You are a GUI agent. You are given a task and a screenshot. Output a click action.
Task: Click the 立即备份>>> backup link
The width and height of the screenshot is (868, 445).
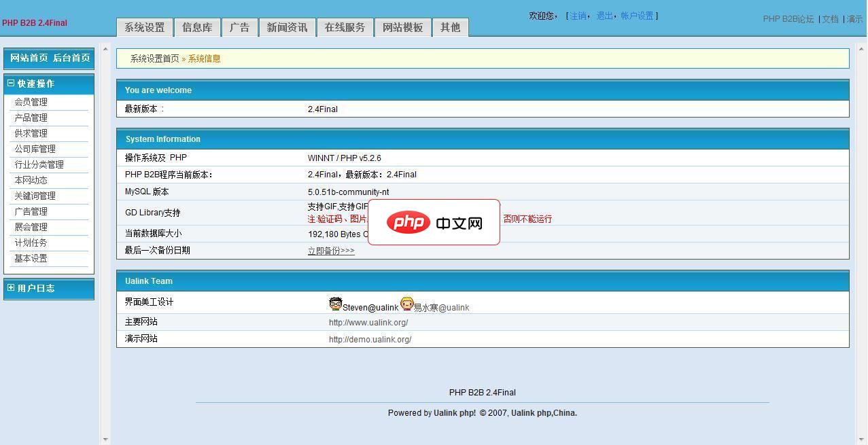pos(331,250)
